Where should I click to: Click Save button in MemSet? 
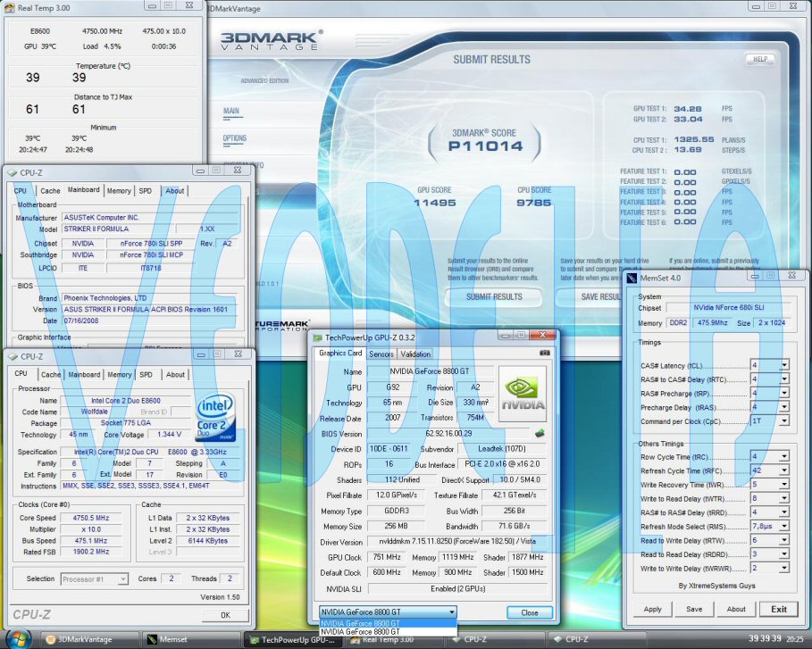point(694,609)
